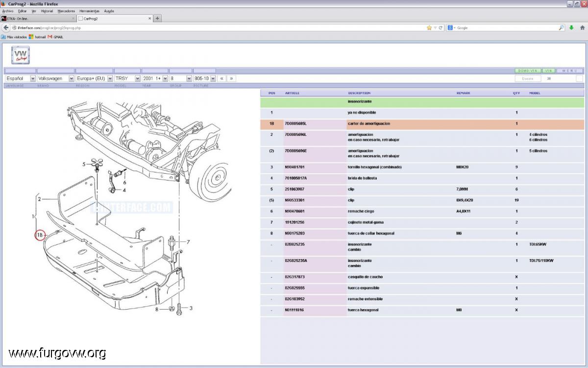Click the address bar URL field
Viewport: 588px width, 368px height.
point(218,27)
